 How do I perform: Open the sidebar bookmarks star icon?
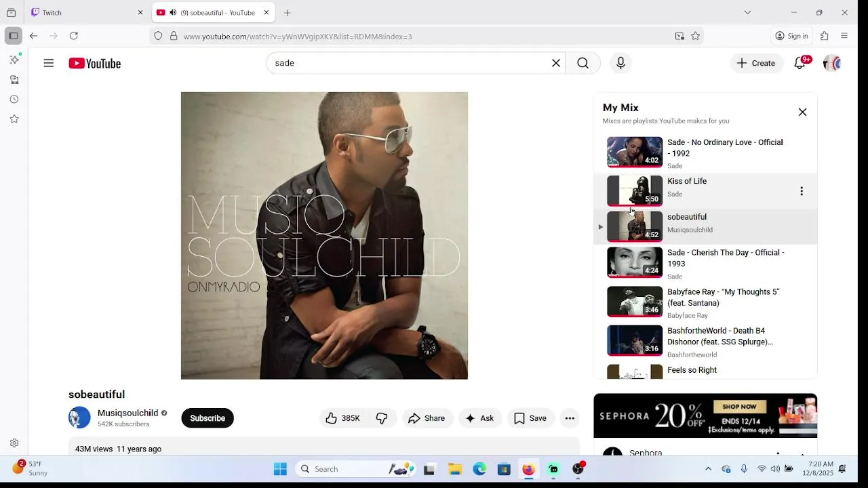14,119
